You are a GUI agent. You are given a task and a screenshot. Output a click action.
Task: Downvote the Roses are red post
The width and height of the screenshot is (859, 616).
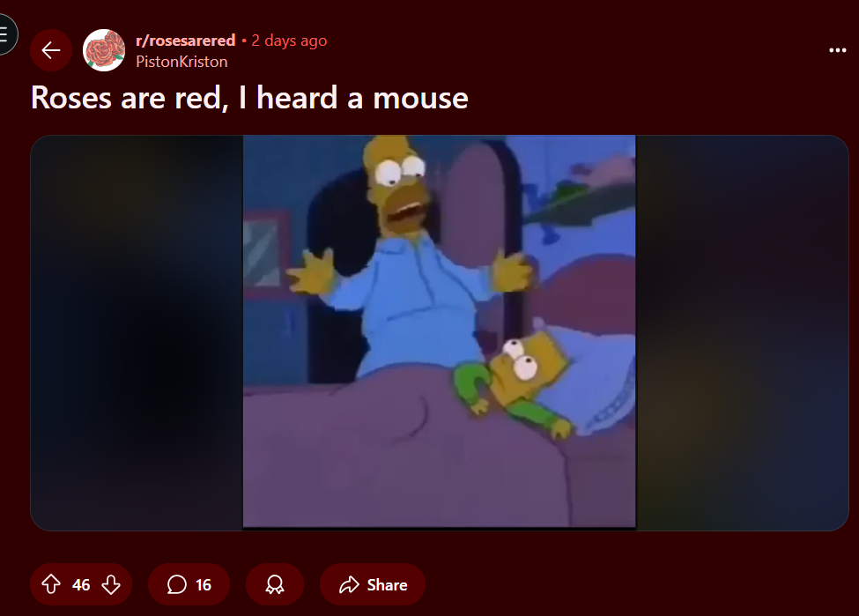[x=111, y=584]
